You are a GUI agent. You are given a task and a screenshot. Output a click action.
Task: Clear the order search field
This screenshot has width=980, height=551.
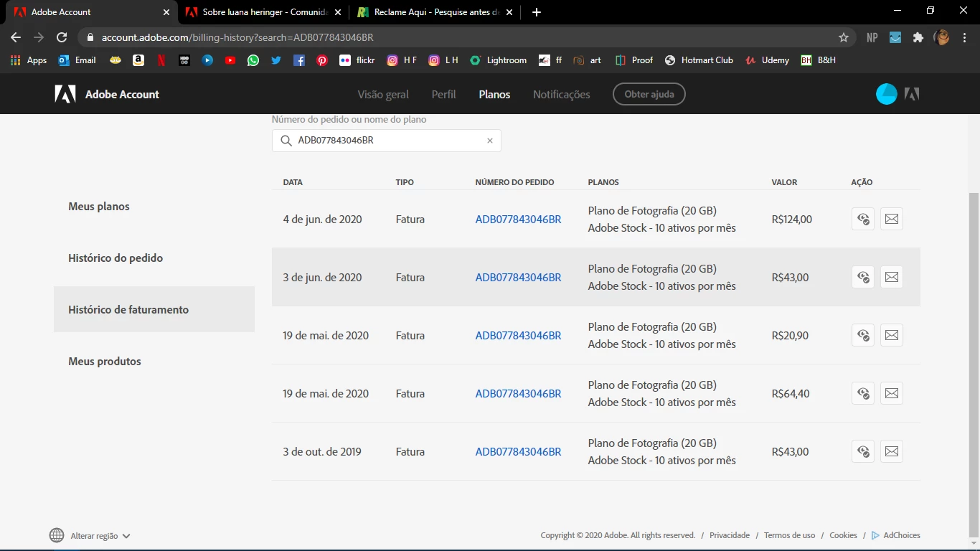click(490, 141)
